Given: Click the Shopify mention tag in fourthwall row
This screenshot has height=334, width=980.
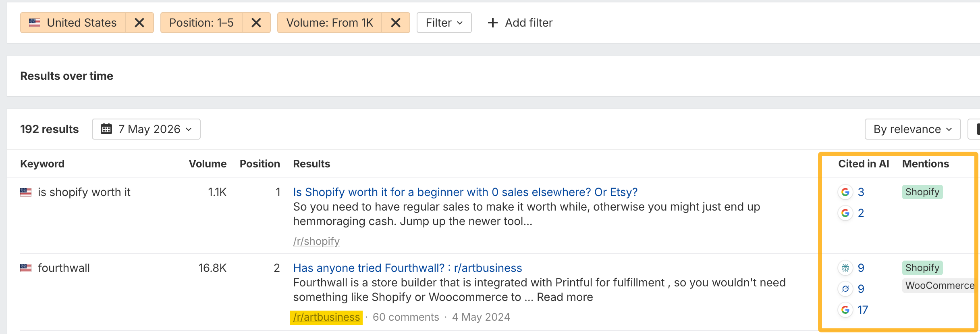Looking at the screenshot, I should coord(922,268).
